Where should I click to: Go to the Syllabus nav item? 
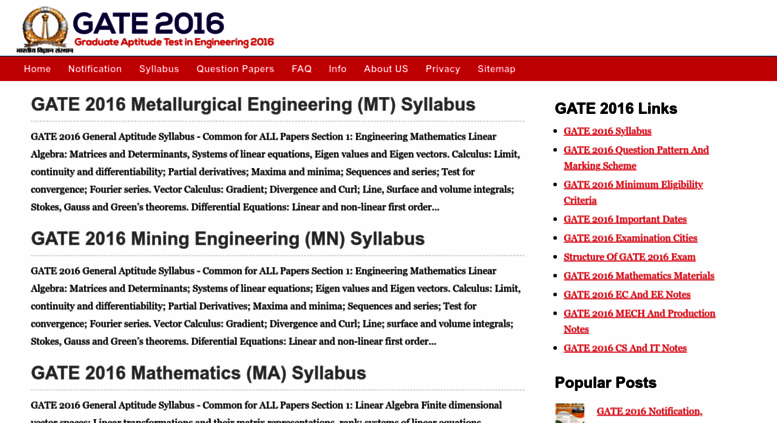coord(159,69)
